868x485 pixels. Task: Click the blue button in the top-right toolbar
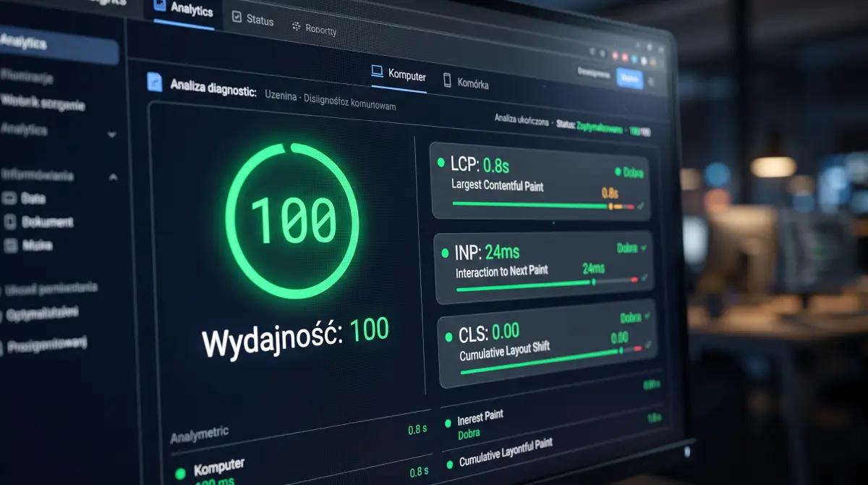click(629, 78)
